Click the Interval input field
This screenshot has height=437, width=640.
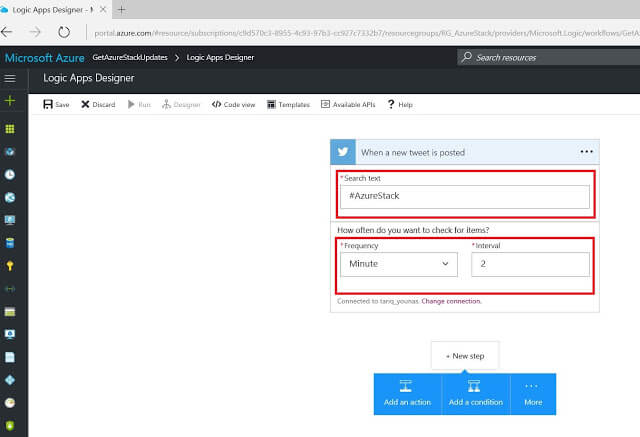coord(530,264)
